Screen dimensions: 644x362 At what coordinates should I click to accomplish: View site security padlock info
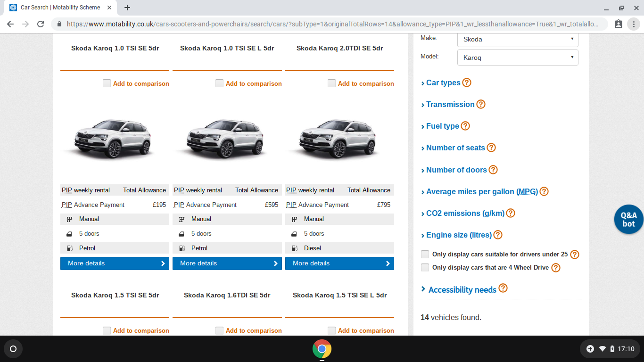click(x=59, y=24)
